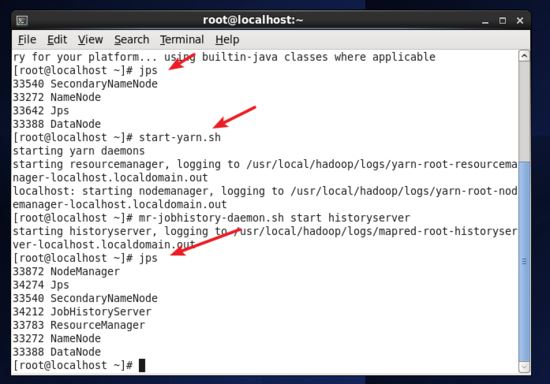The image size is (550, 384).
Task: Open the Help menu
Action: coord(227,40)
